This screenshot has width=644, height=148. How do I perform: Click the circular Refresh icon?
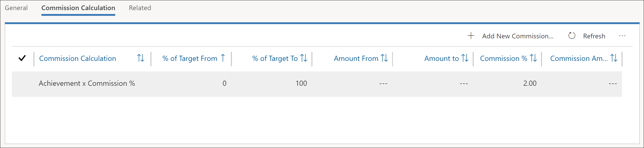pos(572,36)
